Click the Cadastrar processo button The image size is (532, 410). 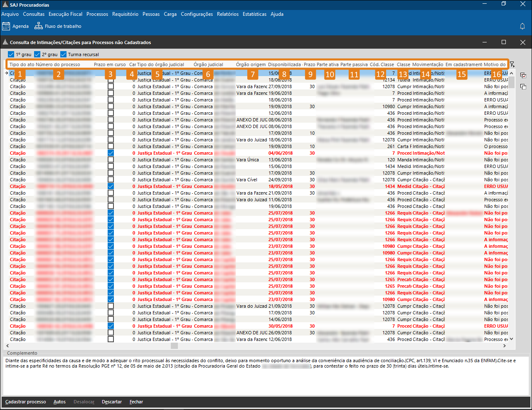click(x=26, y=402)
